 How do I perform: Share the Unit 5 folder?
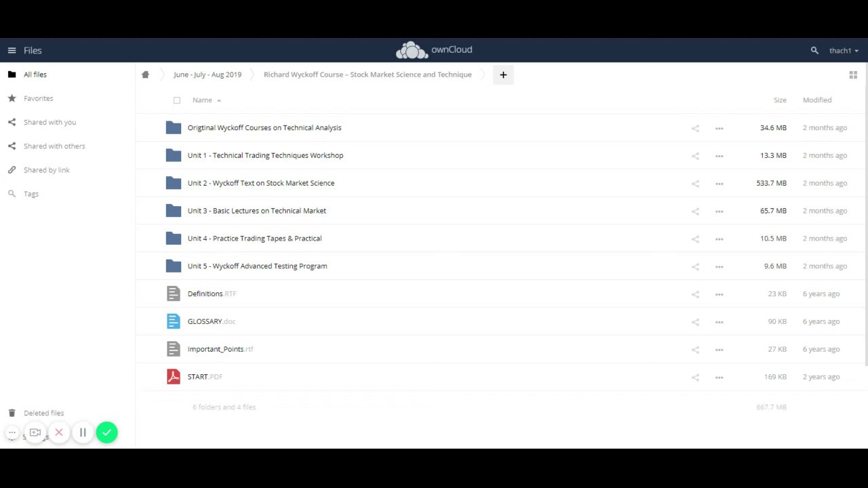click(695, 267)
